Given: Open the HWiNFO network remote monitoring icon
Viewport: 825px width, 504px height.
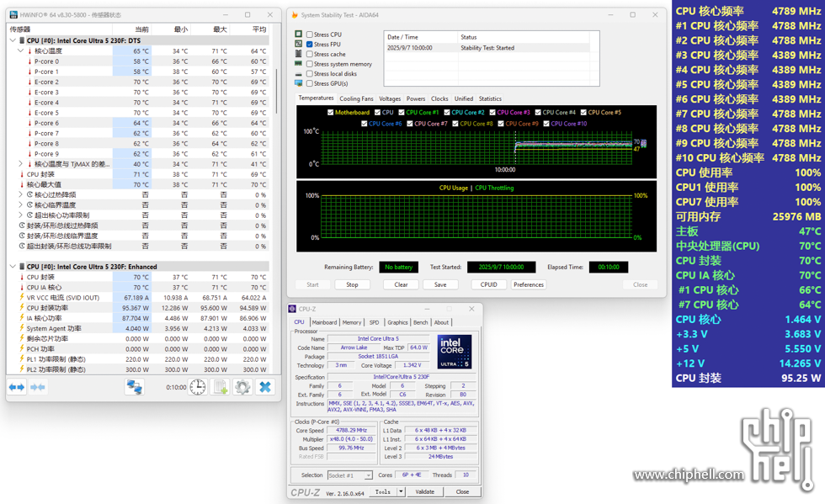Looking at the screenshot, I should tap(134, 387).
